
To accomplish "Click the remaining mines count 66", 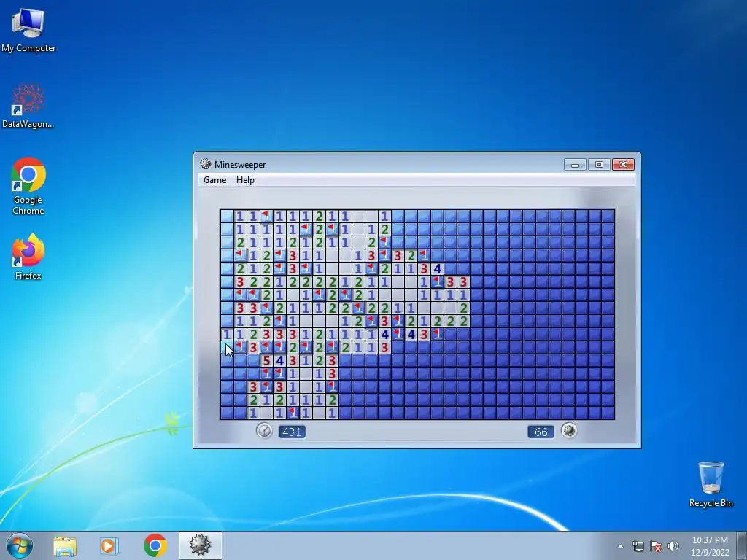I will pyautogui.click(x=541, y=432).
